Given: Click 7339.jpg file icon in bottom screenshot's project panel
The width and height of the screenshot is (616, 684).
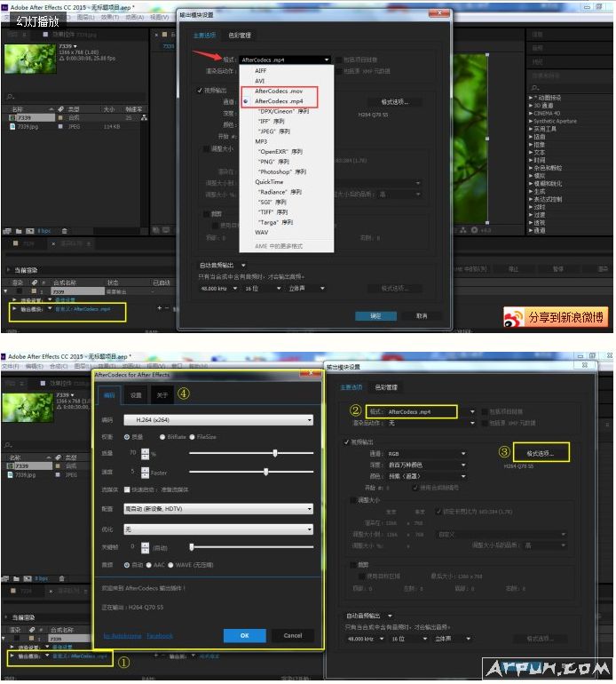Looking at the screenshot, I should point(10,474).
